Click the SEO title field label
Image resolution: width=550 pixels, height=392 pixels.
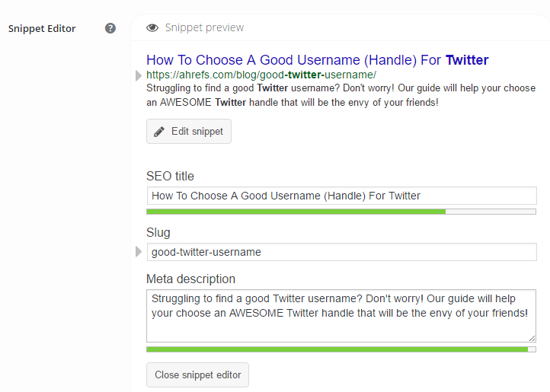[x=170, y=176]
